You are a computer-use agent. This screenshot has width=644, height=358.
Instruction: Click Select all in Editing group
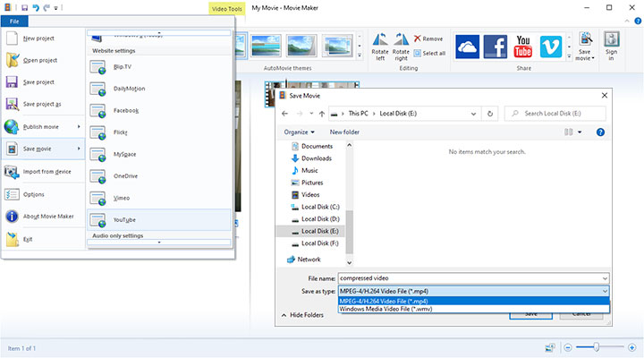(429, 53)
